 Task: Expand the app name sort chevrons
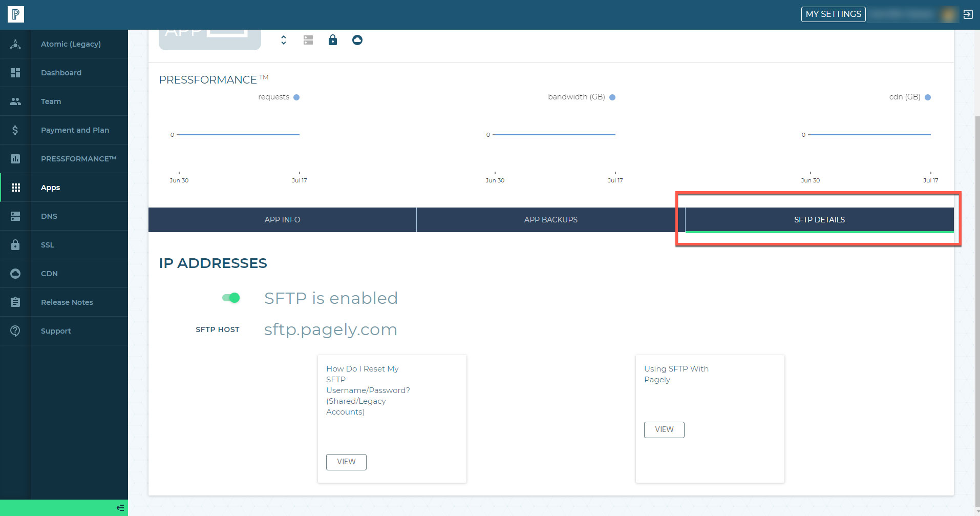(x=283, y=39)
